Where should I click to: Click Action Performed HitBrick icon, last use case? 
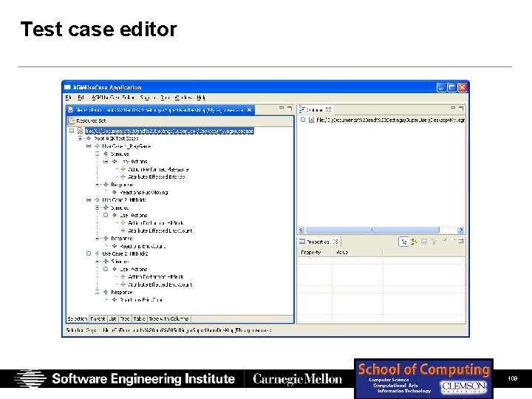coord(123,277)
